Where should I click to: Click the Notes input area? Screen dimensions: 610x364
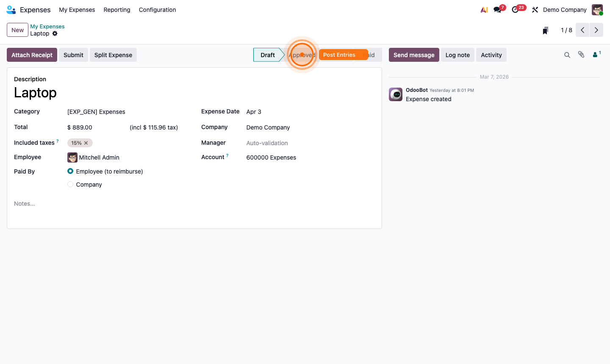coord(24,204)
